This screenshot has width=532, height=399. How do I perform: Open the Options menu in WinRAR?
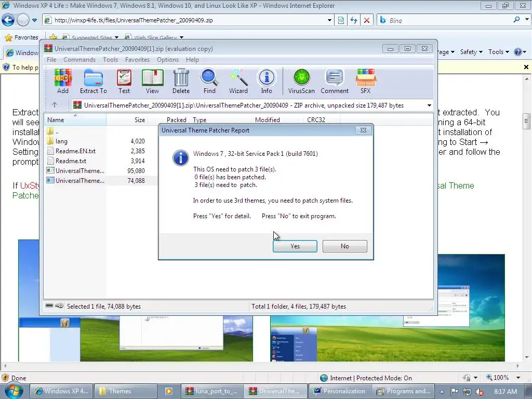click(x=168, y=59)
